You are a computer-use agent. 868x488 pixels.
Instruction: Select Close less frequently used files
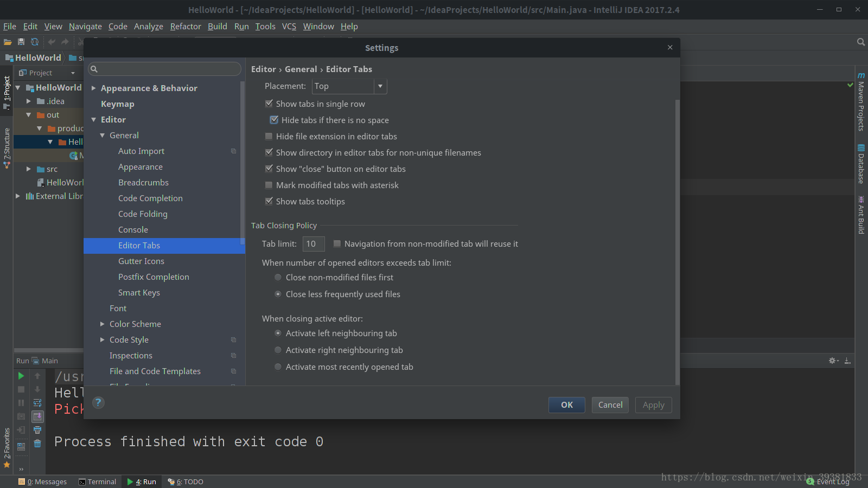click(x=278, y=294)
